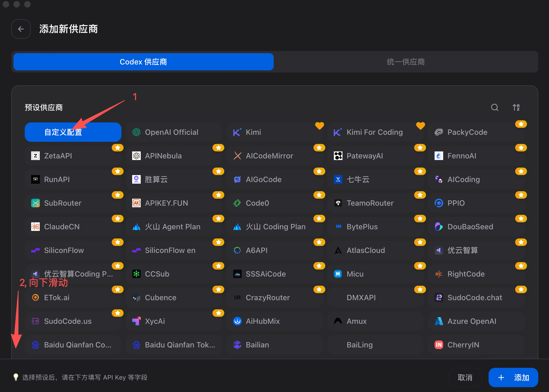Pick Kimi For Coding provider

375,132
